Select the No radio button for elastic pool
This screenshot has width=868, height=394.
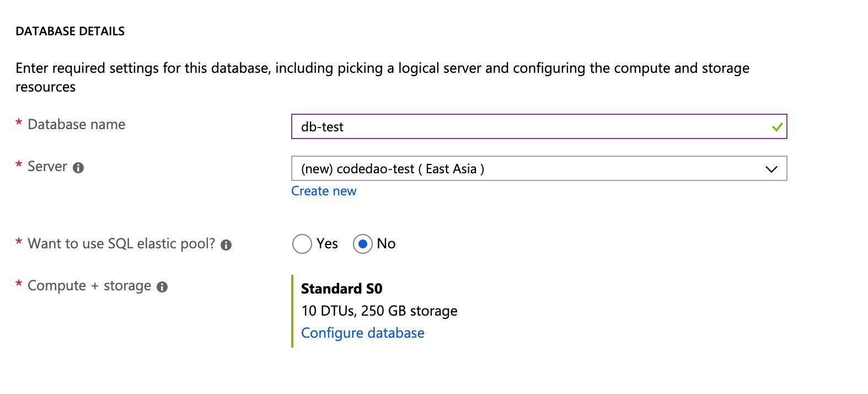(x=362, y=244)
